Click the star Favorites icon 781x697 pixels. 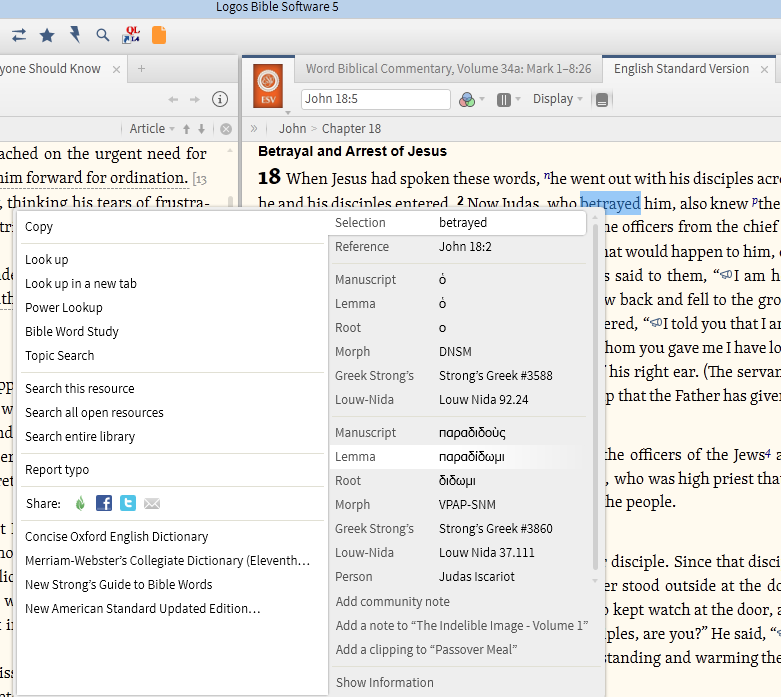pos(47,35)
